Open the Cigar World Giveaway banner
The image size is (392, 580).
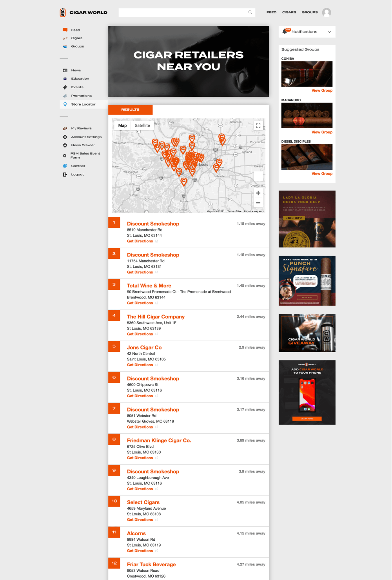point(307,333)
